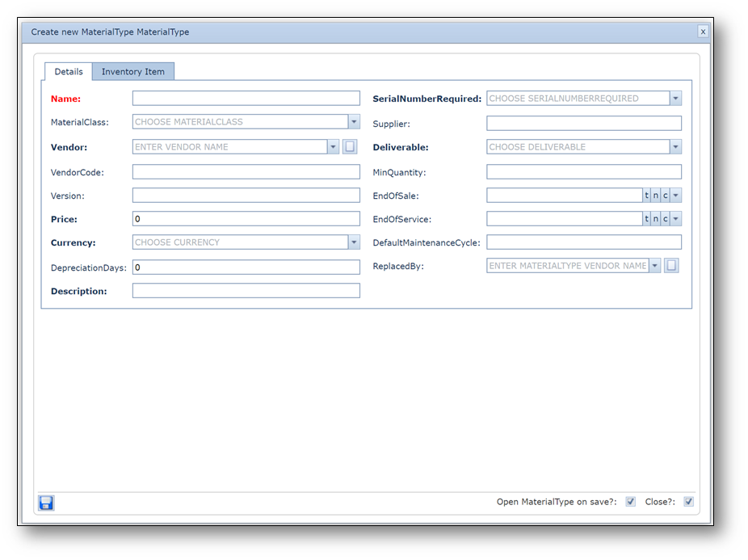Screen dimensions: 748x560
Task: Click the Choose Currency combo field
Action: (x=241, y=242)
